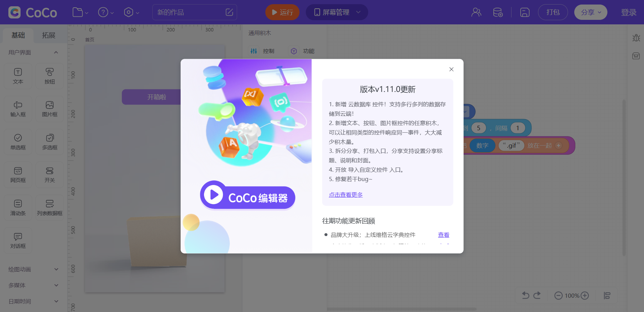Image resolution: width=644 pixels, height=312 pixels.
Task: Switch to the 拓展 tab
Action: [49, 35]
